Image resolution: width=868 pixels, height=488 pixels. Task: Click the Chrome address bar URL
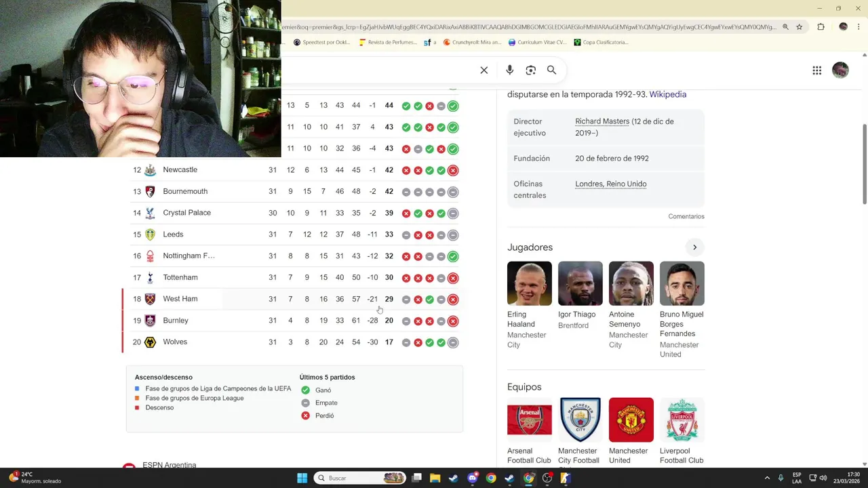[529, 27]
